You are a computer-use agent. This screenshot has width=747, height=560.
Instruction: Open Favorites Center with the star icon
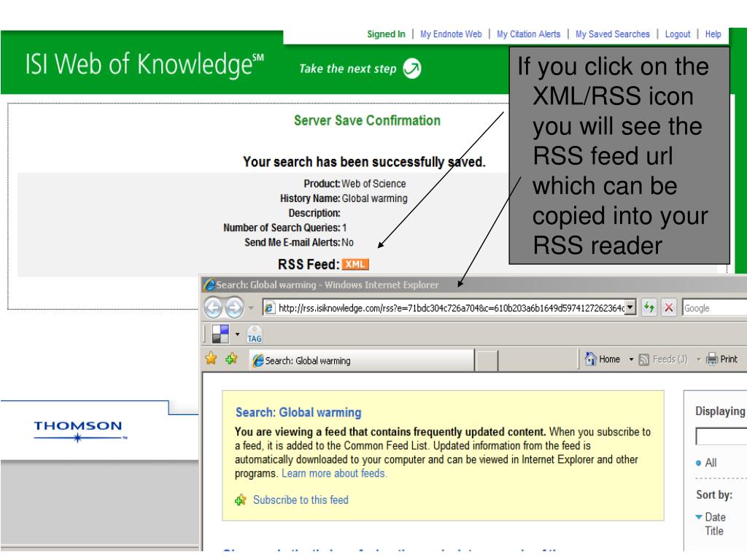211,358
